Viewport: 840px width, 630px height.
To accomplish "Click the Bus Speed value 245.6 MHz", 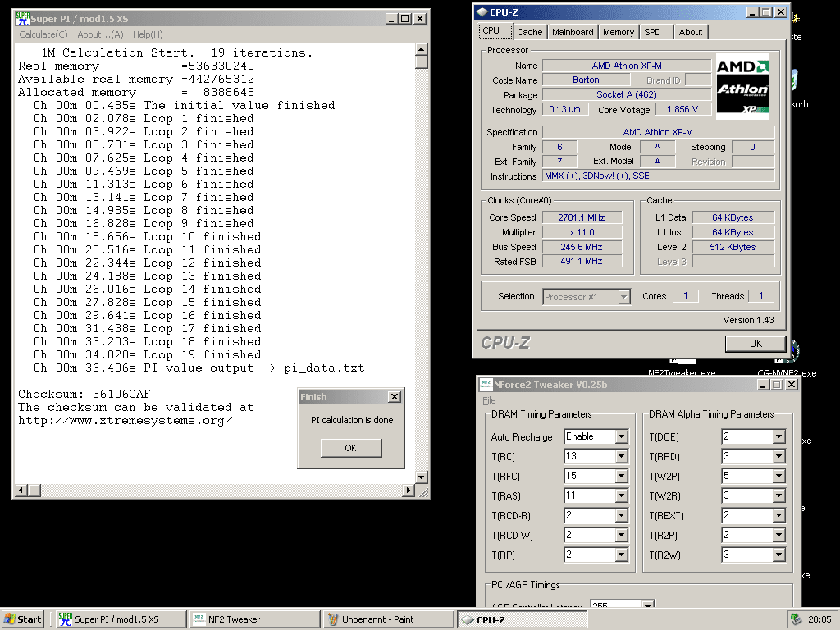I will [582, 247].
